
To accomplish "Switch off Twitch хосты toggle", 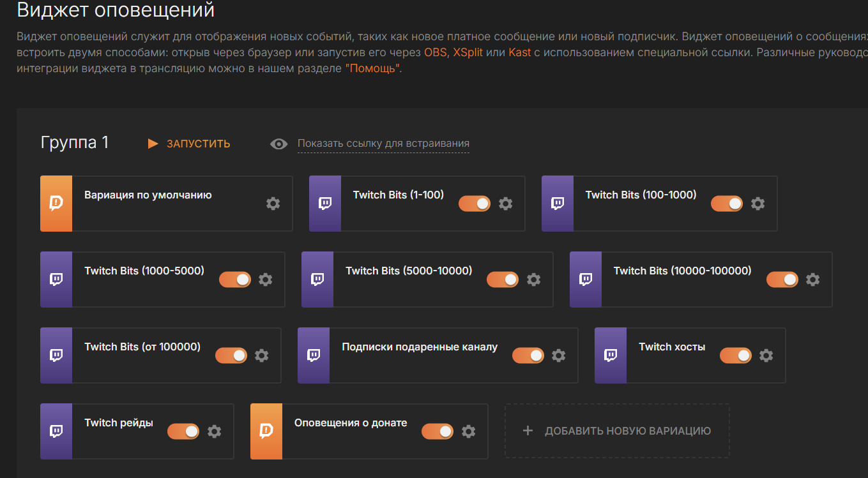I will [736, 355].
